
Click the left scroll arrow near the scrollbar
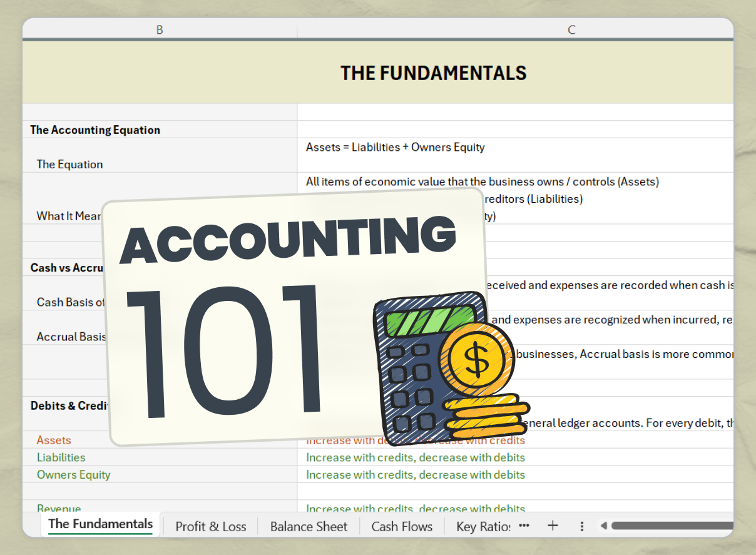coord(603,526)
